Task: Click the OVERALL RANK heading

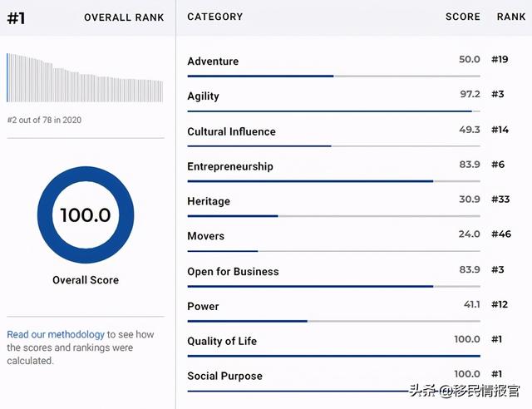Action: click(x=124, y=17)
